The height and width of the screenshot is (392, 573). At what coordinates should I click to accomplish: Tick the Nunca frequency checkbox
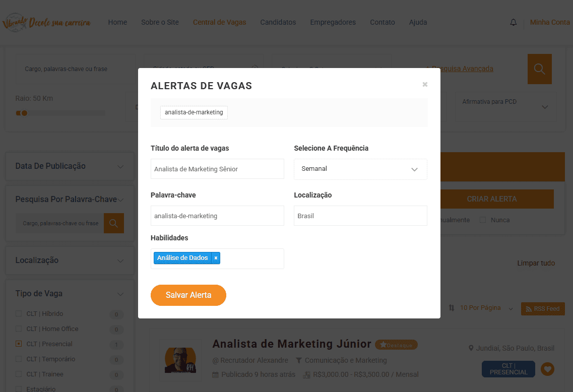coord(483,220)
